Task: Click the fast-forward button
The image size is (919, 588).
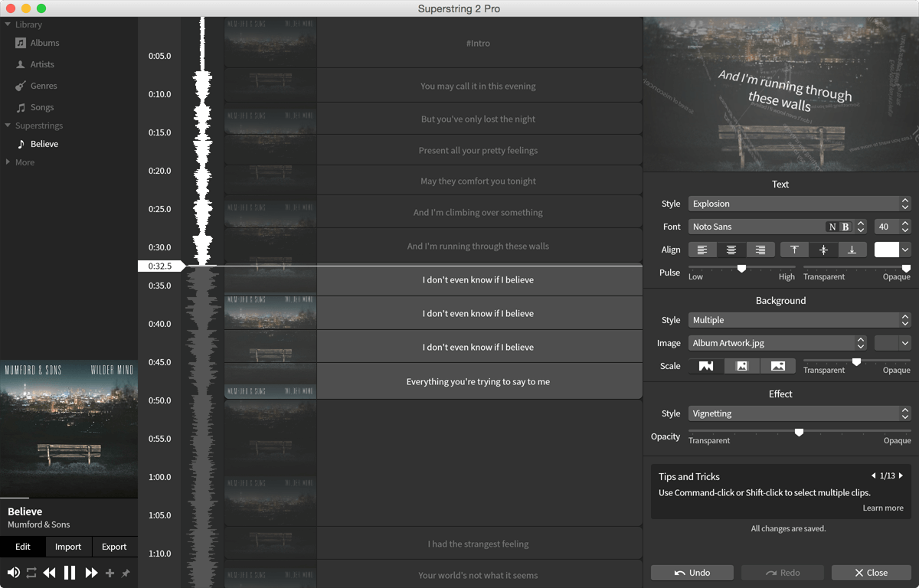Action: coord(91,573)
